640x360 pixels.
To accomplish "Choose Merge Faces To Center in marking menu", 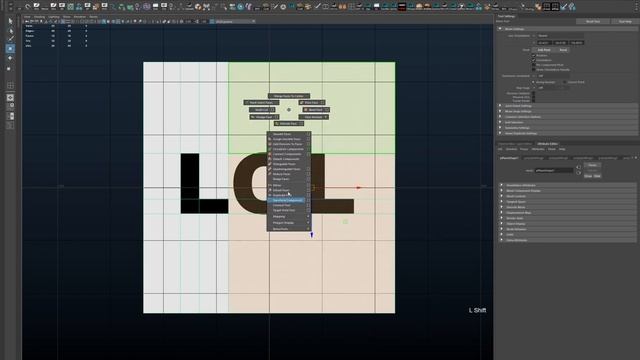I will click(x=288, y=96).
